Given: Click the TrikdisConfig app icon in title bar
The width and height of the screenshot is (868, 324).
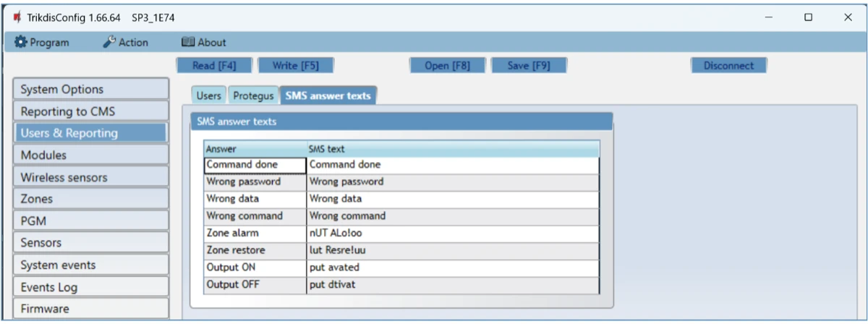Looking at the screenshot, I should [17, 17].
